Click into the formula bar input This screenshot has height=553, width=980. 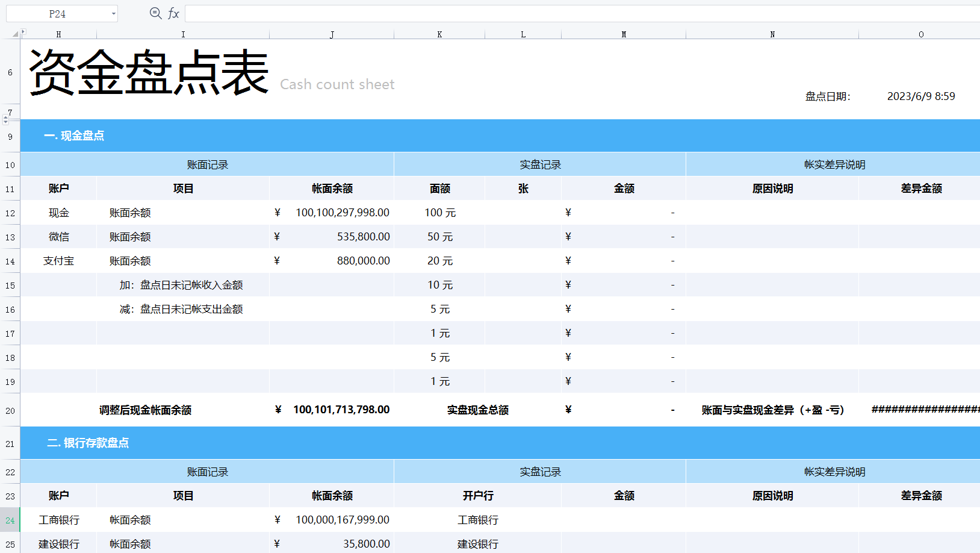[582, 13]
